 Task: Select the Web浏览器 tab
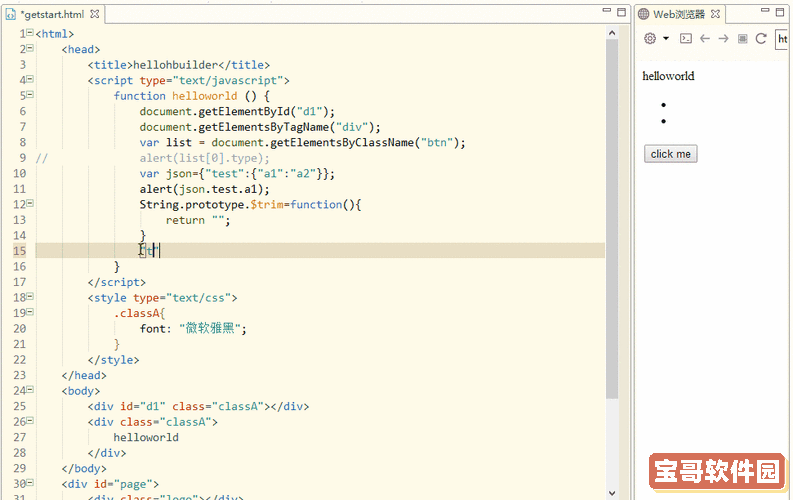pos(678,14)
